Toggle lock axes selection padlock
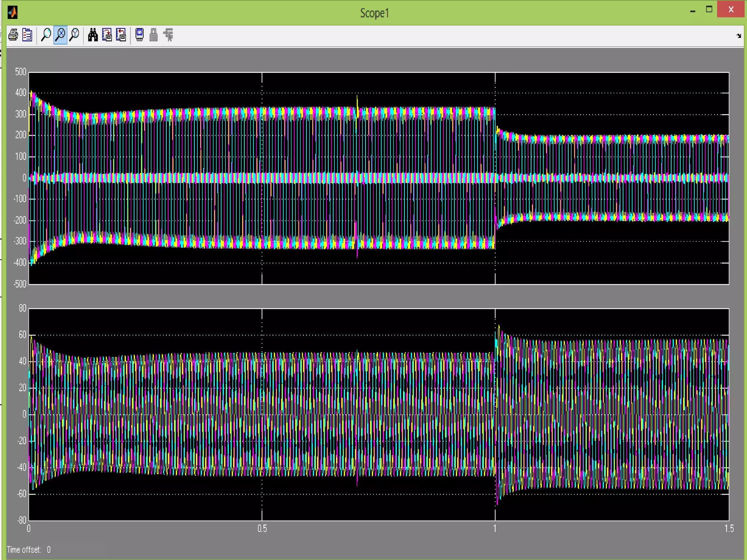 154,35
